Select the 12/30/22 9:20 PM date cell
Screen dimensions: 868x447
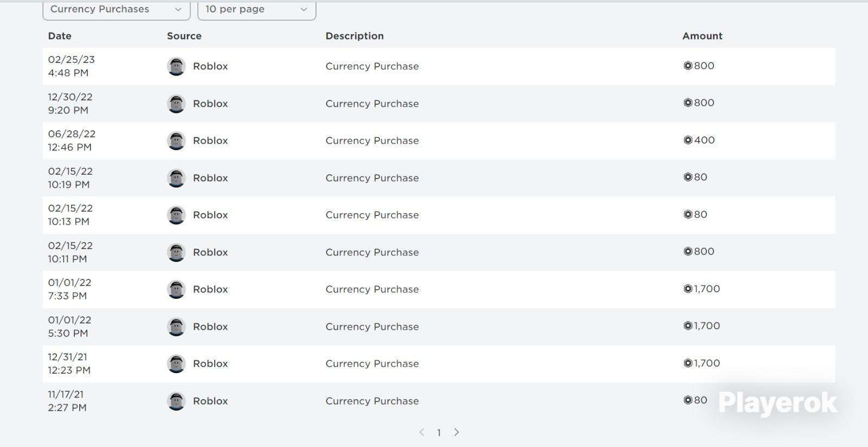pyautogui.click(x=71, y=104)
